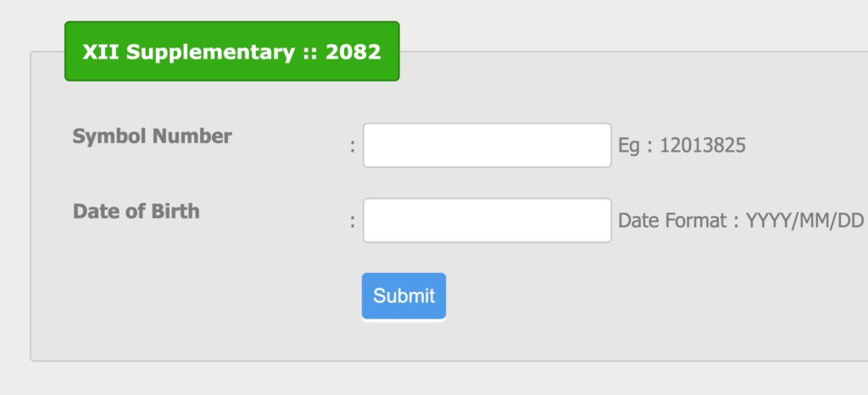Click the YYYY/MM/DD format text
The image size is (868, 395).
tap(804, 221)
